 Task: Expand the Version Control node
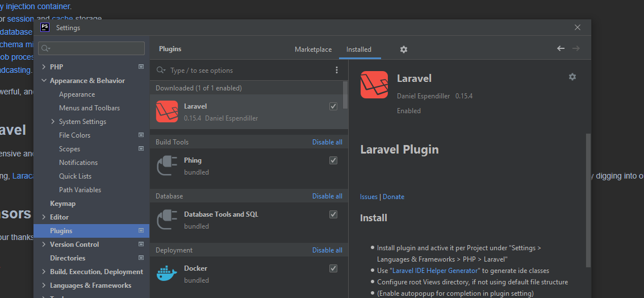click(x=44, y=244)
